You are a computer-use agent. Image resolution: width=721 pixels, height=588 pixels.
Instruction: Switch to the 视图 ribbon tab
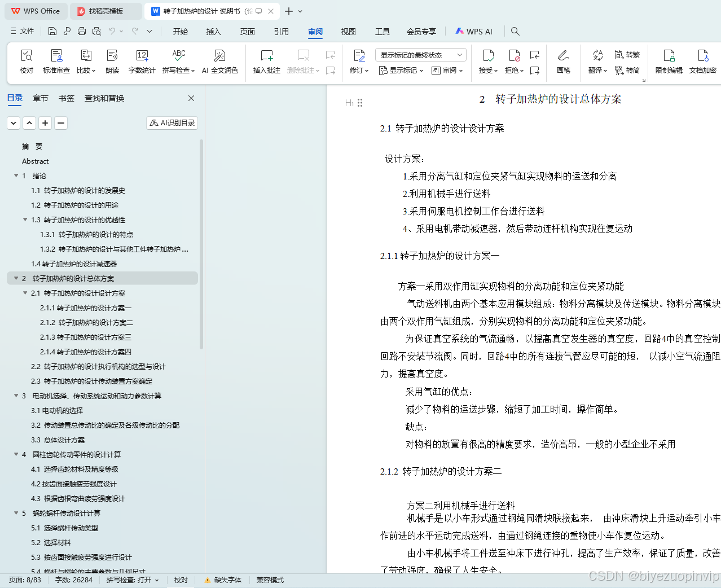[349, 32]
